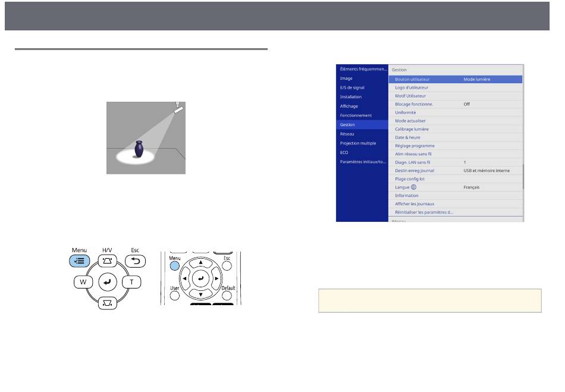Click the right arrow on the remote
565x392 pixels.
pos(216,278)
